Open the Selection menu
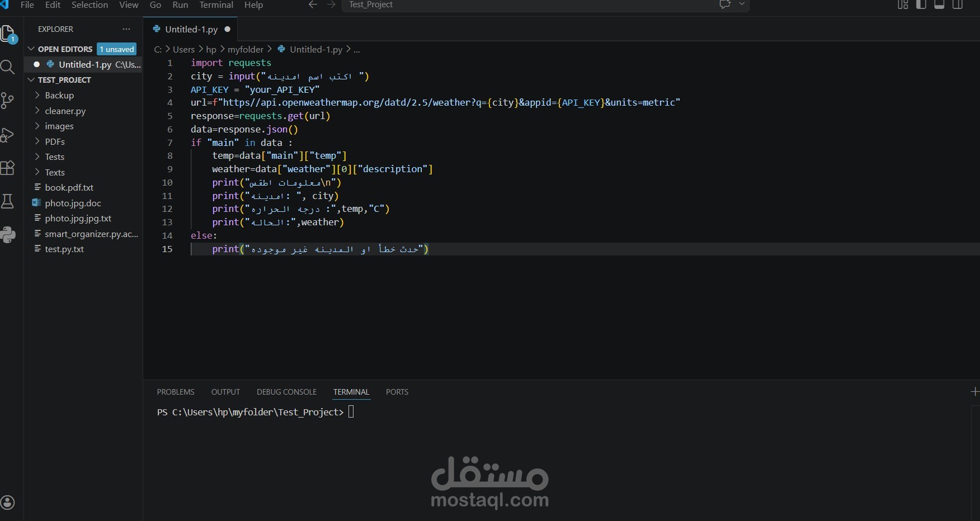Image resolution: width=980 pixels, height=521 pixels. pos(89,4)
